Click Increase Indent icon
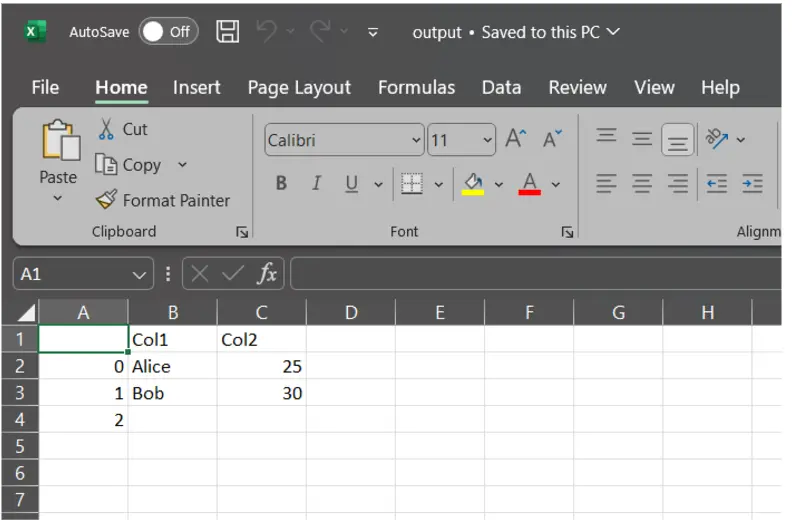Screen dimensions: 792x520 click(752, 183)
